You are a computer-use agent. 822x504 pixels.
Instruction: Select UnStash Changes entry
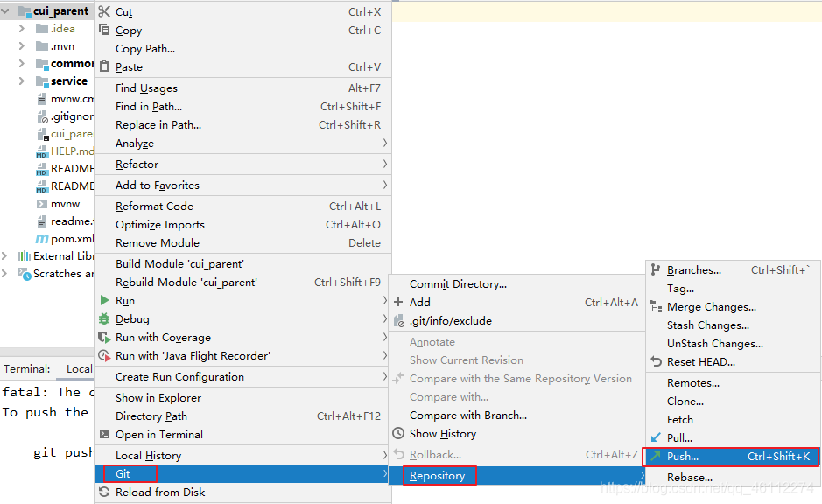click(733, 343)
